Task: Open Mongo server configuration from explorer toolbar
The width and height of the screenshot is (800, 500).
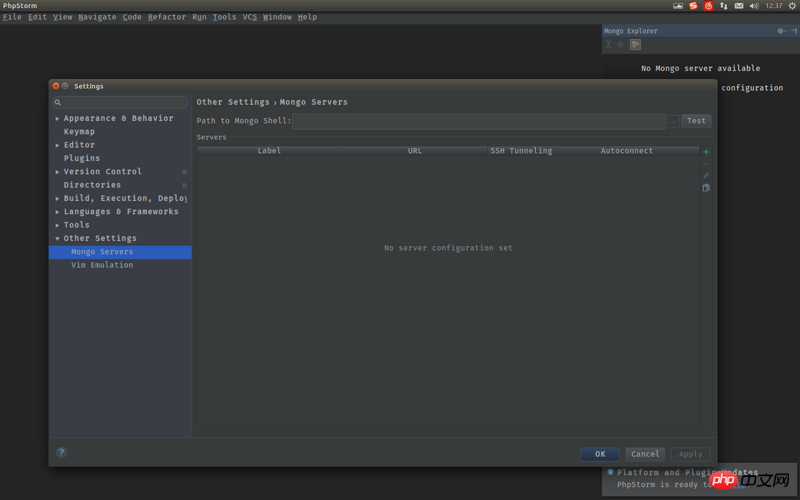Action: pos(635,45)
